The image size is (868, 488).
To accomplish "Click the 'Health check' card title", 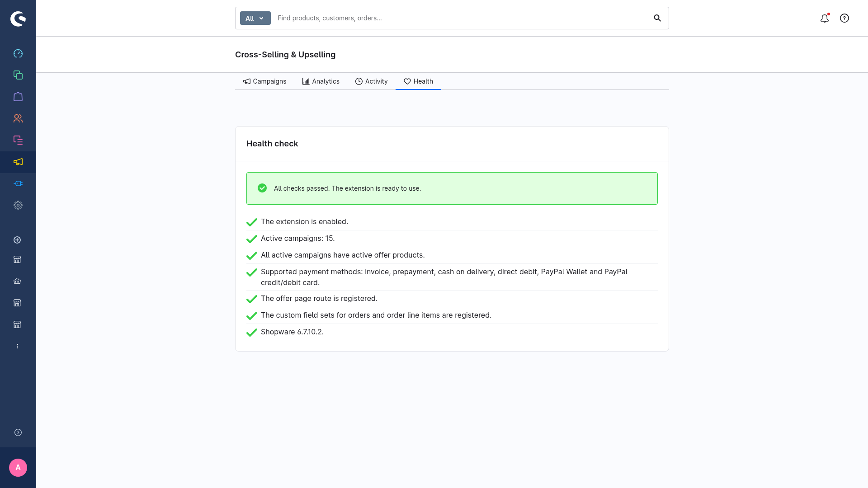I will pos(272,144).
